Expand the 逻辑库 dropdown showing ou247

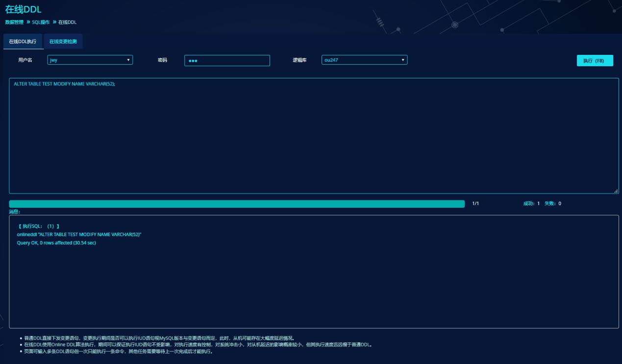coord(364,60)
